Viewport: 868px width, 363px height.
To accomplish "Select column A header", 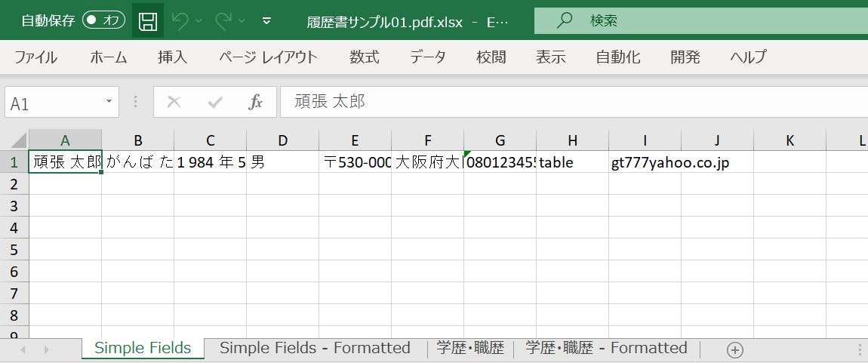I will (x=65, y=140).
